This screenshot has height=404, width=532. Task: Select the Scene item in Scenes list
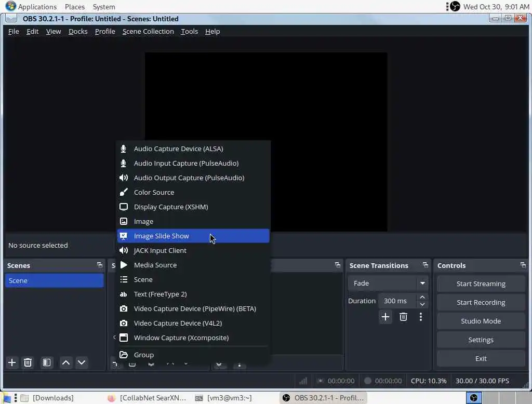(54, 280)
